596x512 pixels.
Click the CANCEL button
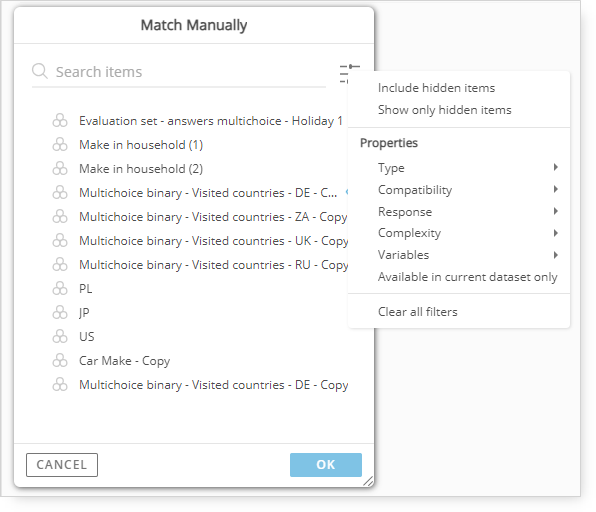(x=62, y=464)
